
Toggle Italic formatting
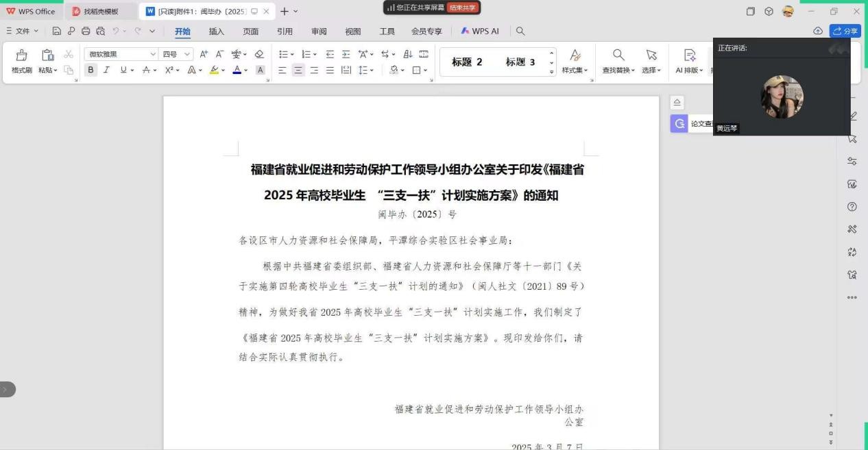tap(106, 70)
